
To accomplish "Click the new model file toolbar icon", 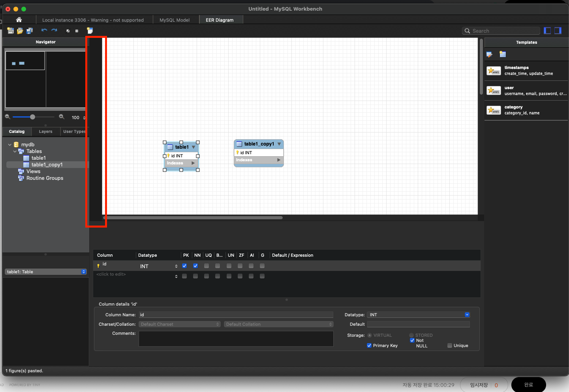I will point(10,30).
